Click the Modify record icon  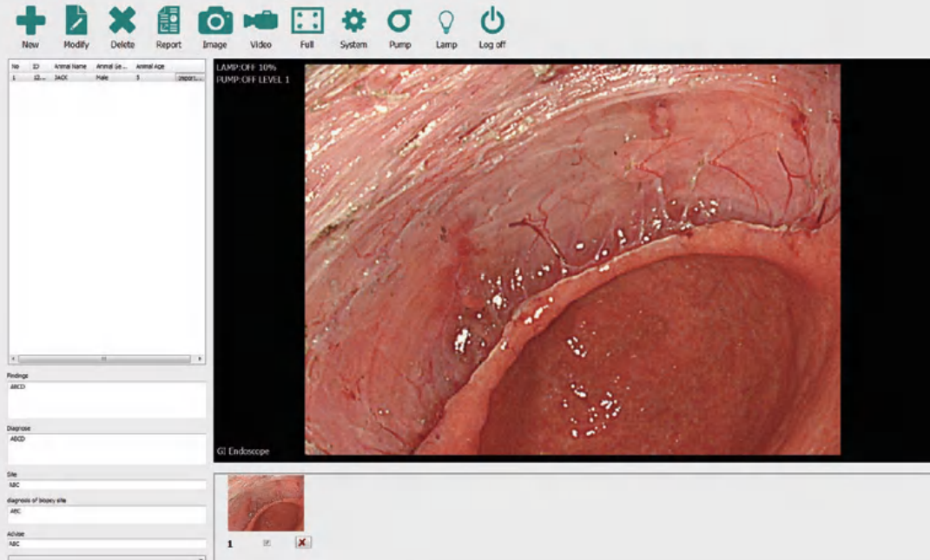click(76, 26)
